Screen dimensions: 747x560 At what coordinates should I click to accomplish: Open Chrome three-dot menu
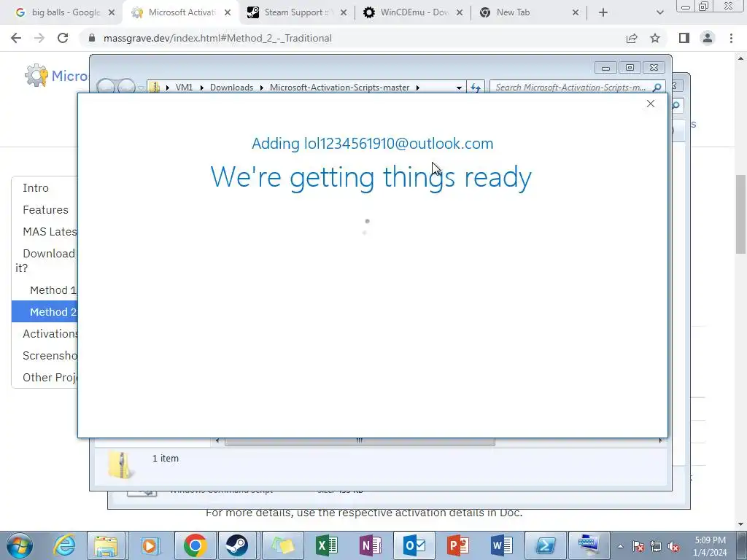pos(731,38)
